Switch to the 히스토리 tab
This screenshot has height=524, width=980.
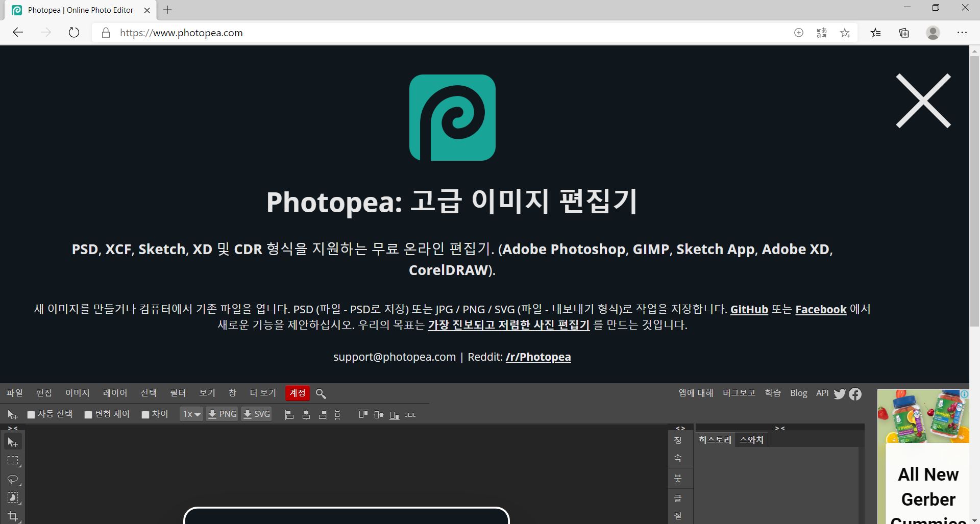pos(715,440)
